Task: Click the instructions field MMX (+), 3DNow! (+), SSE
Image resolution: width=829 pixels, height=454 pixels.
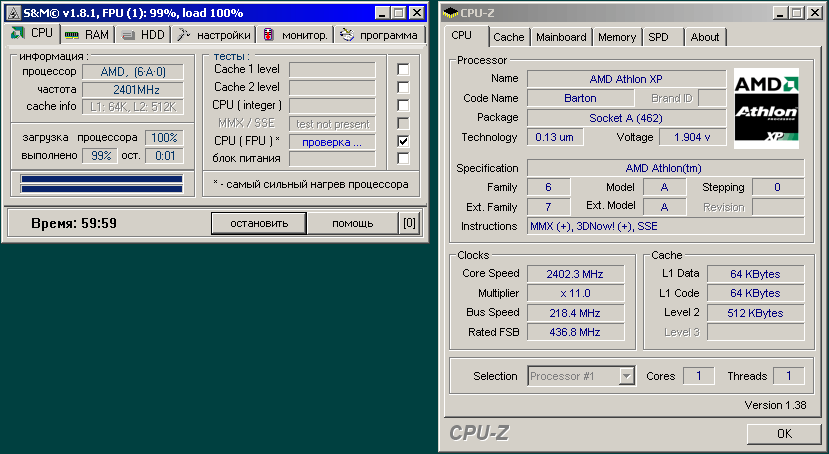Action: point(666,226)
